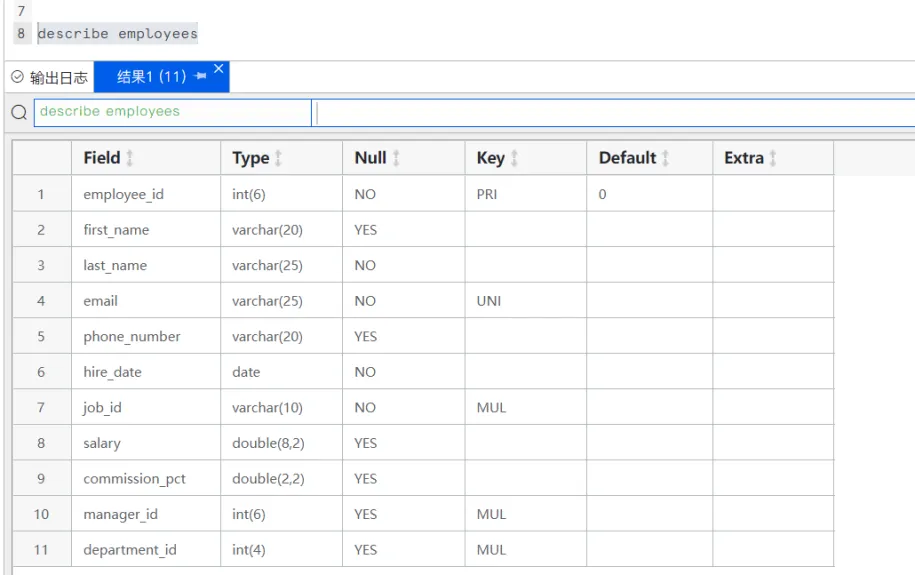Sort by the Default column sort icon
Viewport: 915px width, 575px height.
point(665,158)
